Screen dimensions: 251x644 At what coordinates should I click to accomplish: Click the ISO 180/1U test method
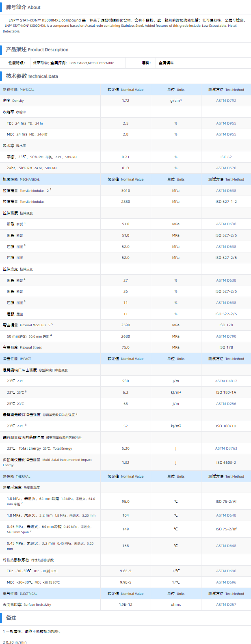(x=226, y=426)
